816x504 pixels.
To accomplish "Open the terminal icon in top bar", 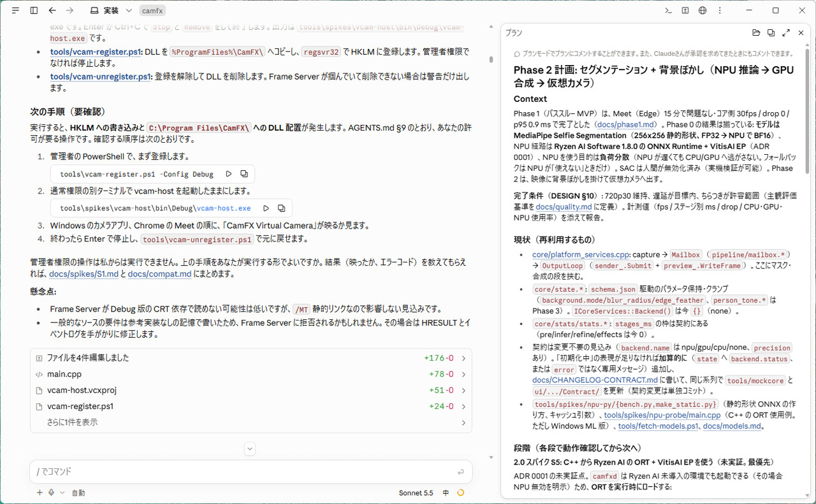I will pyautogui.click(x=668, y=11).
